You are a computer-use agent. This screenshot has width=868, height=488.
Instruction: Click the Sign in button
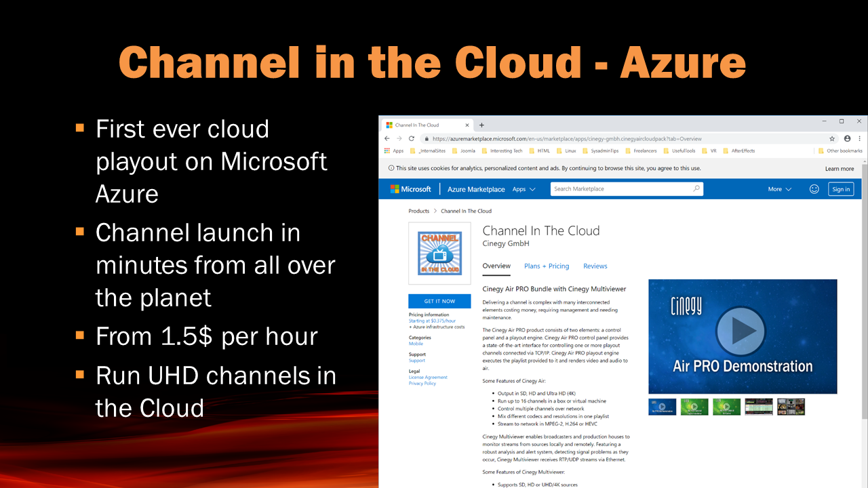point(841,189)
